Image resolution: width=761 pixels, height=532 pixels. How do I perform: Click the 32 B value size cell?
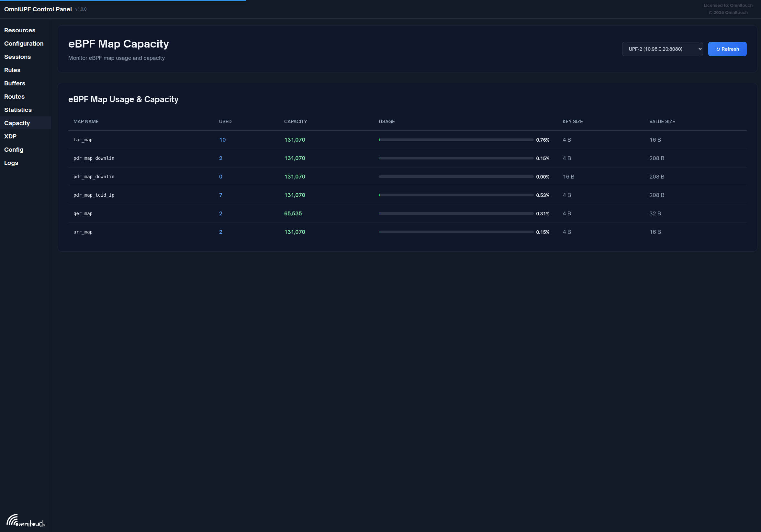click(x=655, y=213)
